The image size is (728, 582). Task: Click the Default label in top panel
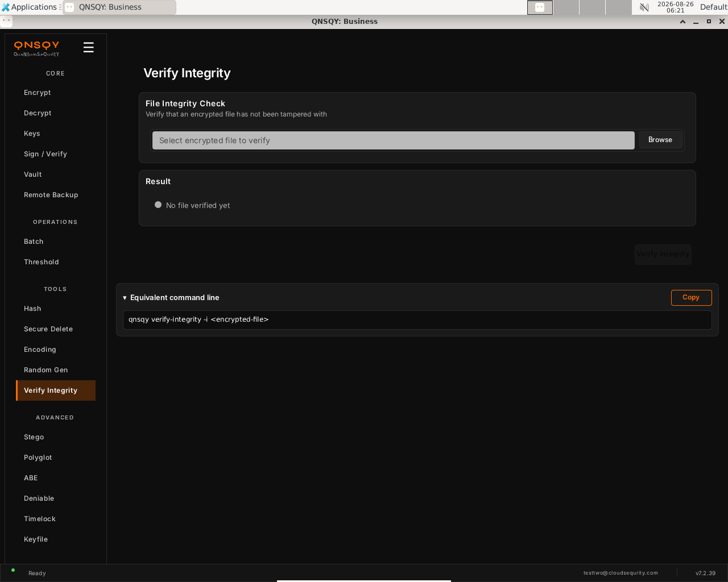point(713,7)
